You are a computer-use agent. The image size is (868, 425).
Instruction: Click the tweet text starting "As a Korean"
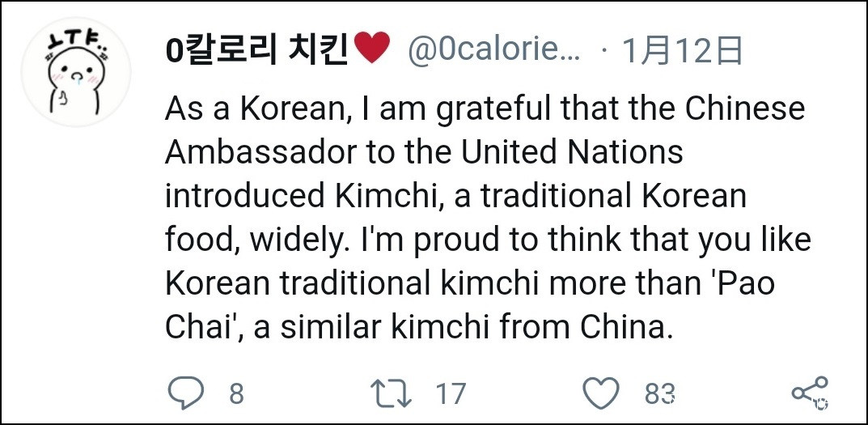point(485,108)
